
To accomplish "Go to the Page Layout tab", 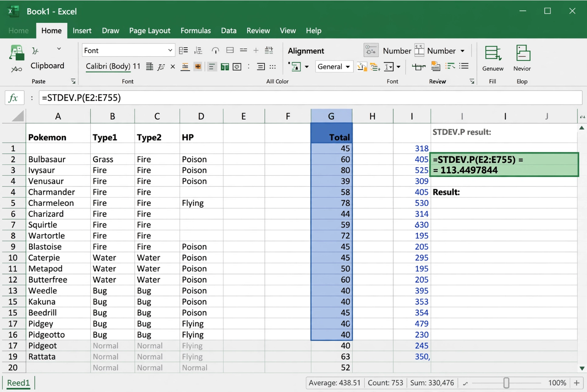I will pos(150,31).
